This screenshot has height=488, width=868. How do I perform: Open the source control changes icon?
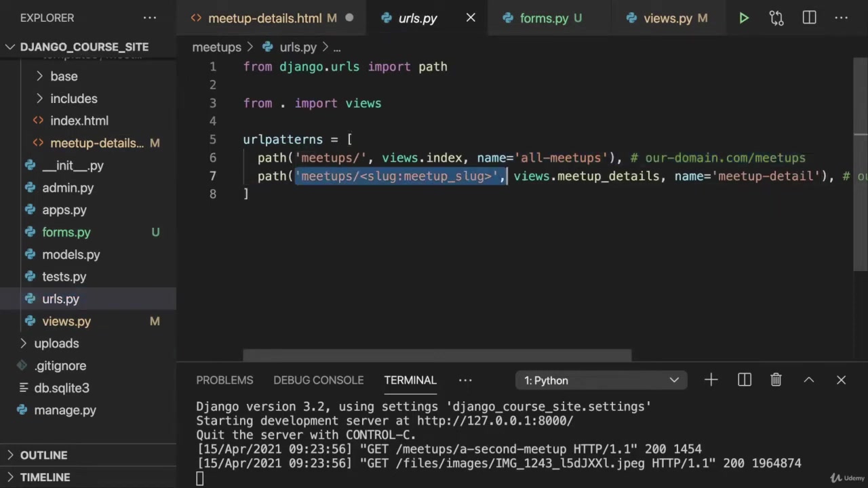[776, 18]
